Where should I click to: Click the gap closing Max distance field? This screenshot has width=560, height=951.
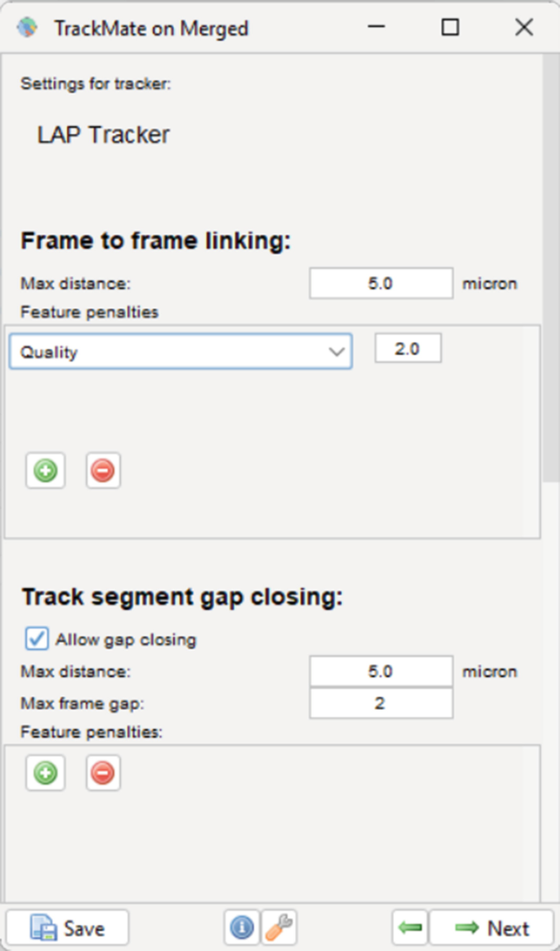380,671
